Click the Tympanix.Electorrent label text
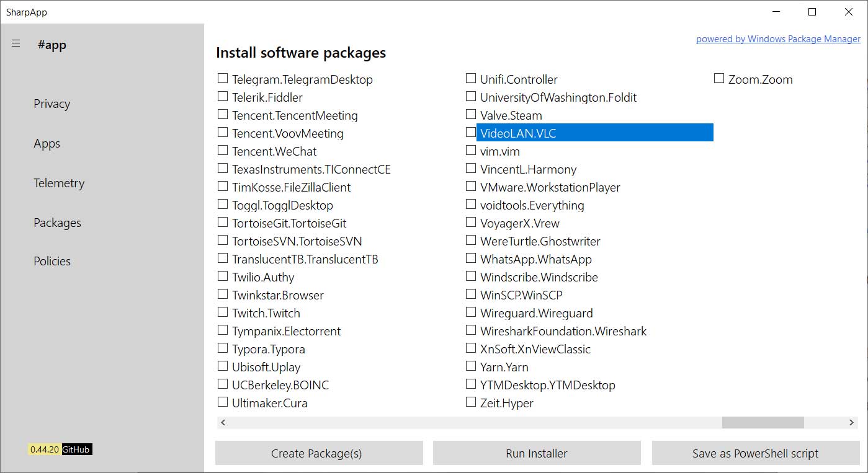The image size is (868, 473). [287, 331]
